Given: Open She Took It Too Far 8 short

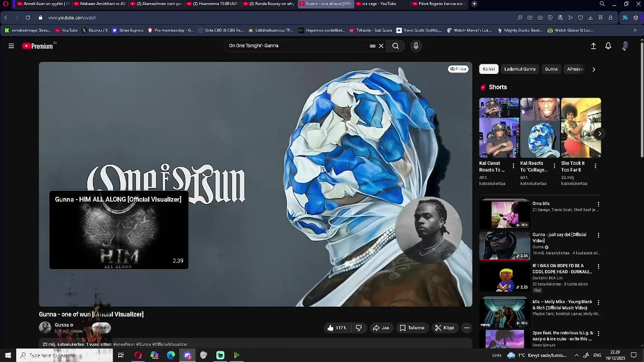Looking at the screenshot, I should click(581, 128).
